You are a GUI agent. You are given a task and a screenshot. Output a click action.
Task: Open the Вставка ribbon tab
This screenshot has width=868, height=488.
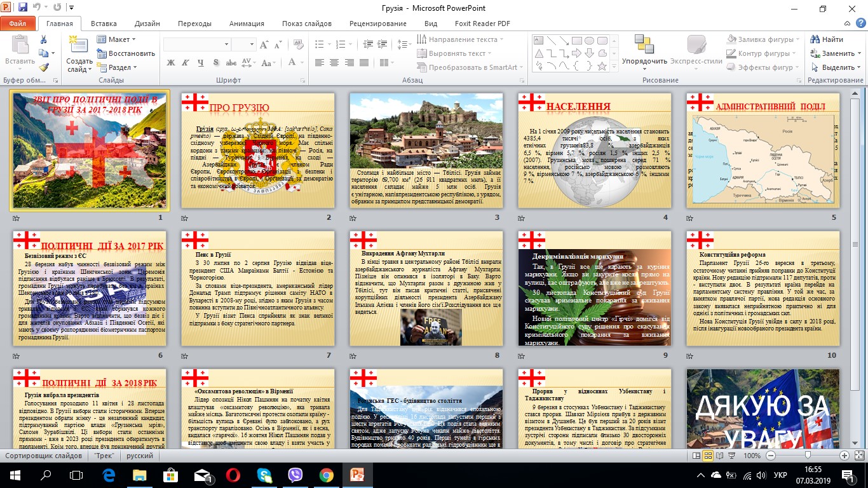click(x=104, y=24)
